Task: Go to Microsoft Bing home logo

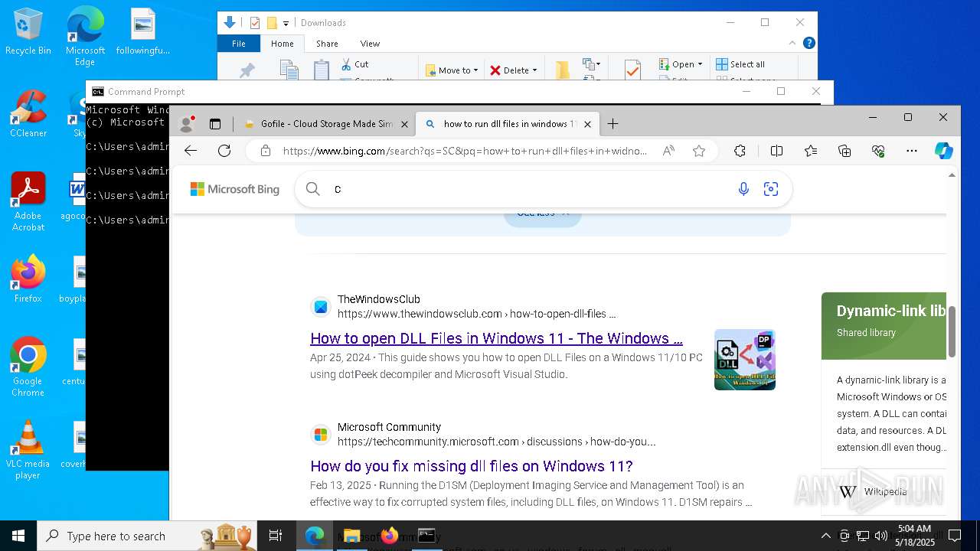Action: click(x=235, y=189)
